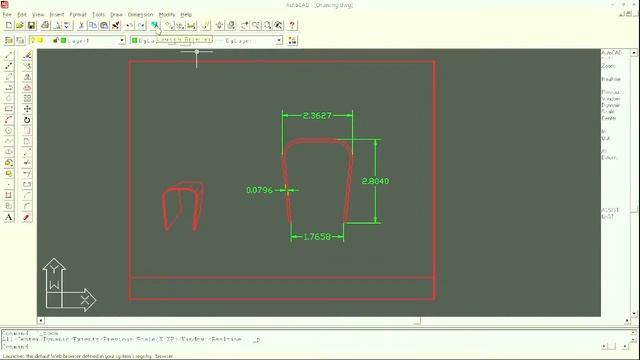
Task: Click the 2.3627 dimension text
Action: (317, 116)
